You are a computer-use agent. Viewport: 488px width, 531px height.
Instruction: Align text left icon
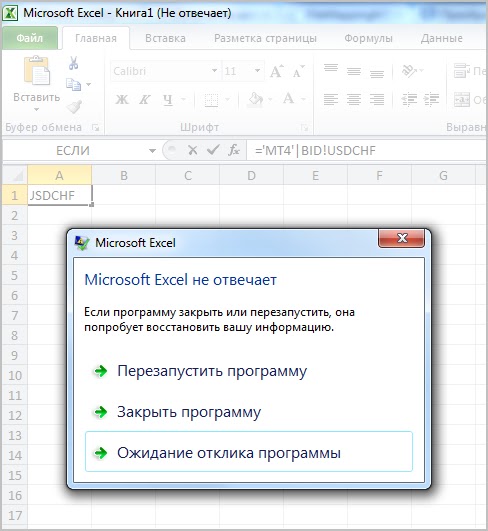tap(331, 100)
